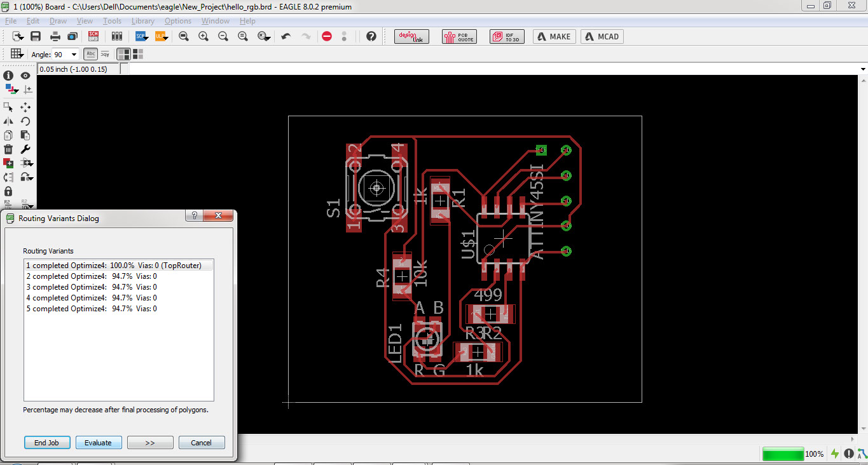The width and height of the screenshot is (868, 465).
Task: Click End Job in routing dialog
Action: point(46,443)
